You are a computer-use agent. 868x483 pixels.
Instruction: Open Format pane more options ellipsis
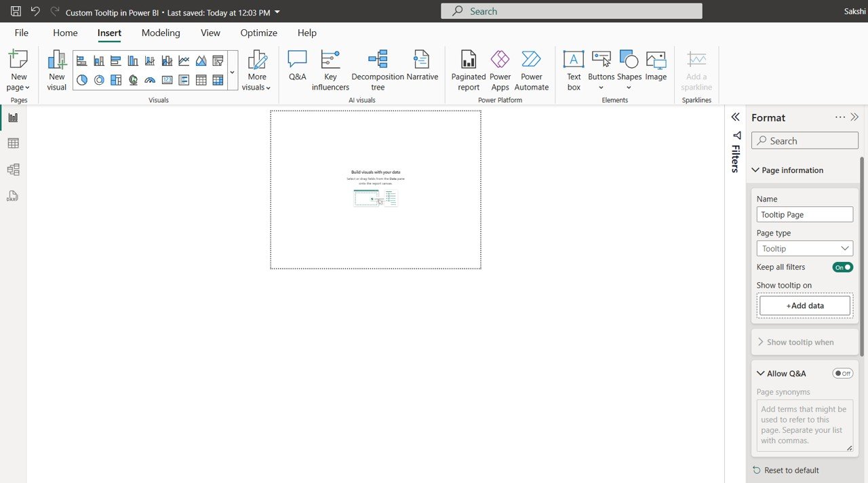tap(840, 117)
